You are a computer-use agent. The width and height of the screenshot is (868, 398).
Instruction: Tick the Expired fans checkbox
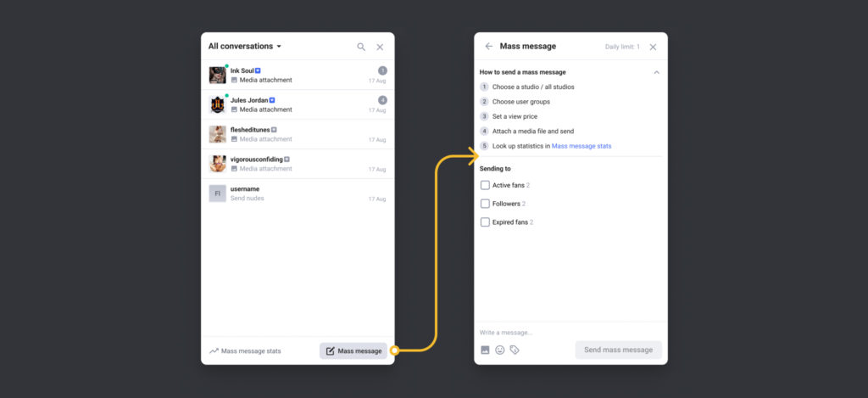point(485,222)
